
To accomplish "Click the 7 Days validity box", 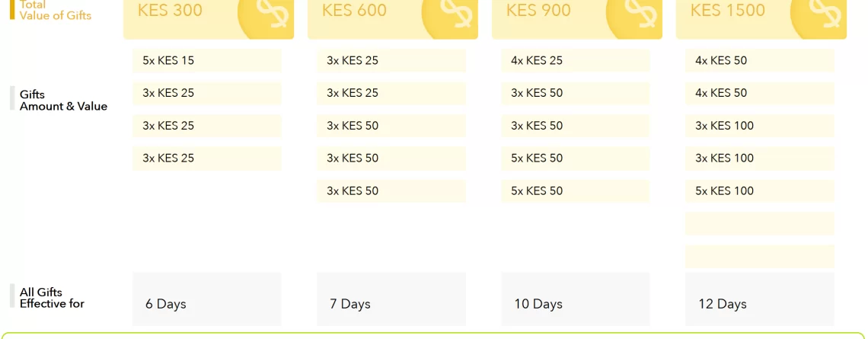I will tap(391, 299).
